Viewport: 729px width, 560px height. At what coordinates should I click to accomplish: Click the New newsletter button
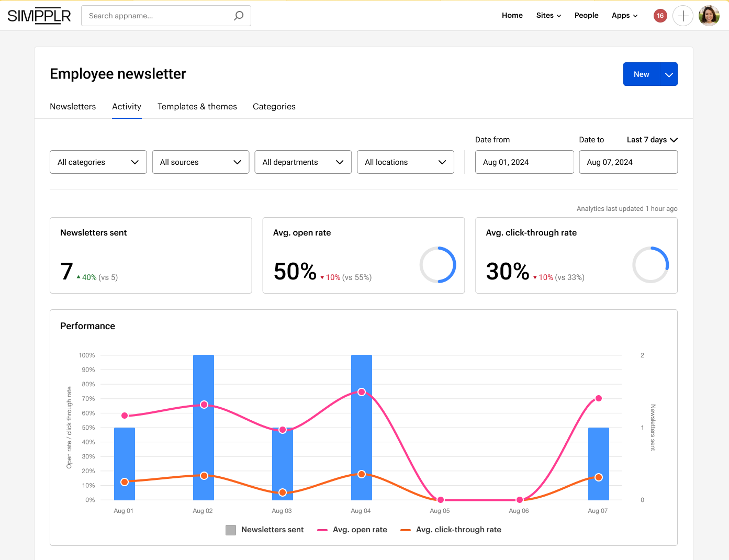[x=642, y=74]
